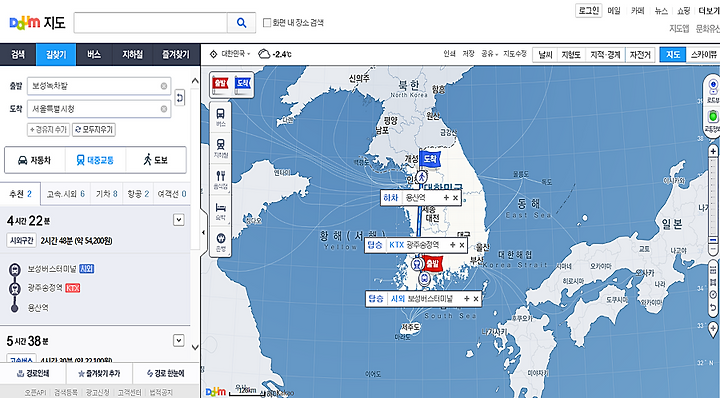Screen dimensions: 720x398
Task: Pick the red 출발 flag in the map toolbar
Action: pos(220,84)
